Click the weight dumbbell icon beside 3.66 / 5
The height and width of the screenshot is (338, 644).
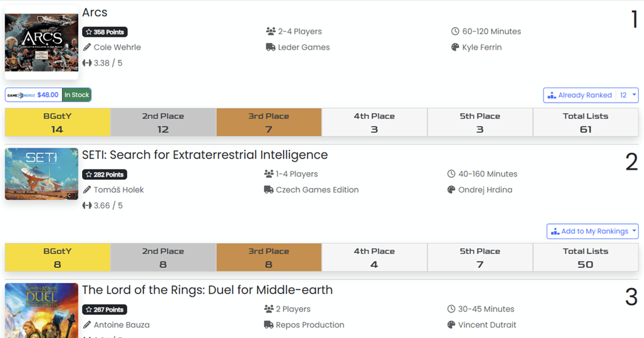pyautogui.click(x=87, y=205)
